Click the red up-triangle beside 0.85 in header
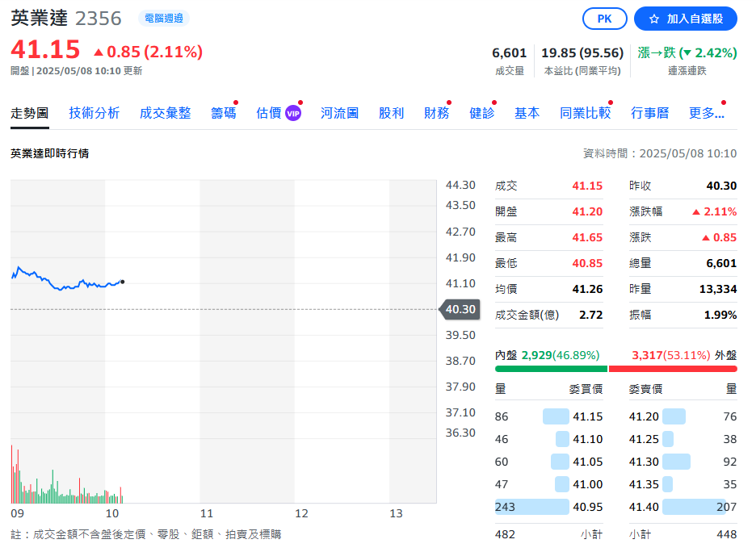 coord(99,52)
